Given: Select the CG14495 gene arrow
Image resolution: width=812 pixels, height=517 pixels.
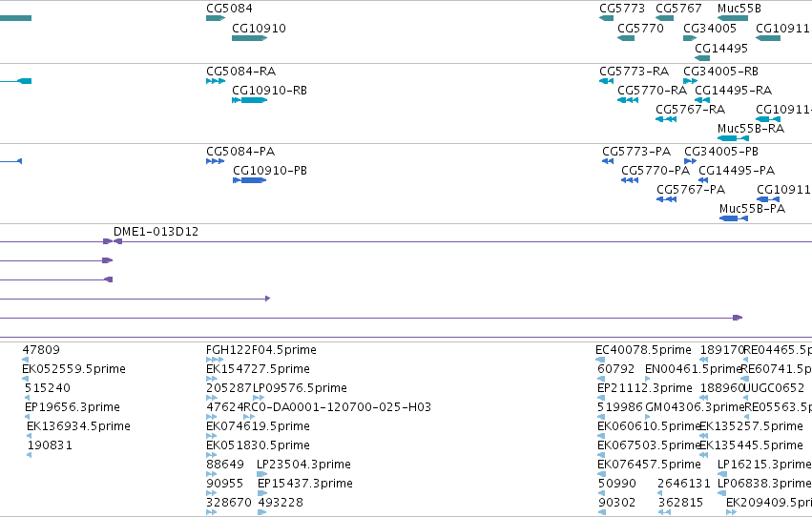Looking at the screenshot, I should [702, 58].
